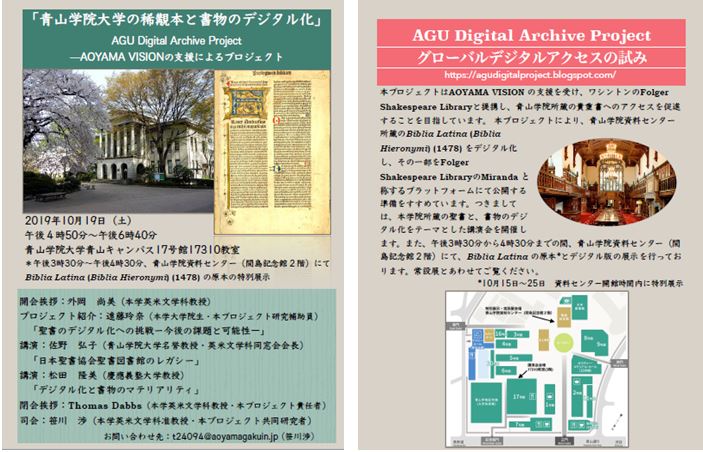This screenshot has width=703, height=452.
Task: Click the heading グローバルデジタルアクセスの試み
Action: [x=531, y=58]
